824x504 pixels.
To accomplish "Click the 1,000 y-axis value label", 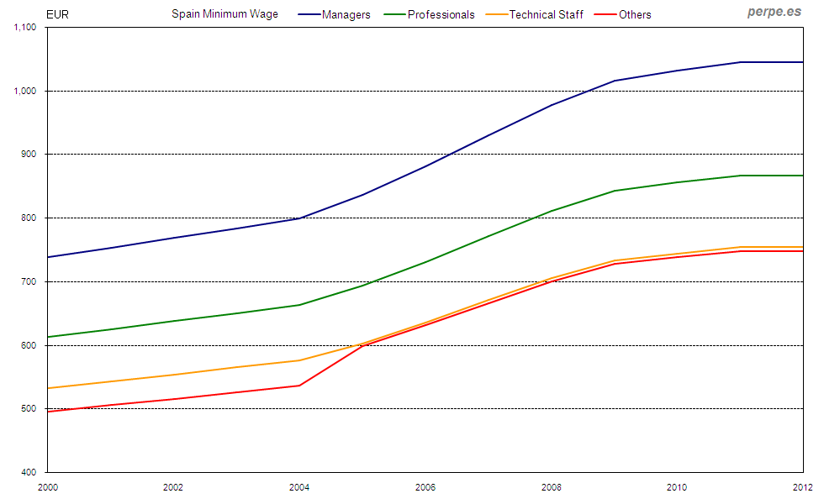I will coord(27,91).
